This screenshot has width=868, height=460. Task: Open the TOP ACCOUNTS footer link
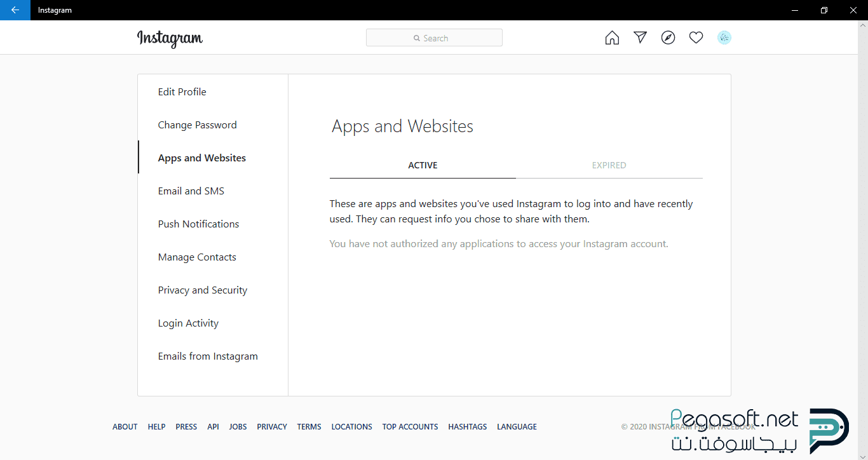[x=410, y=427]
